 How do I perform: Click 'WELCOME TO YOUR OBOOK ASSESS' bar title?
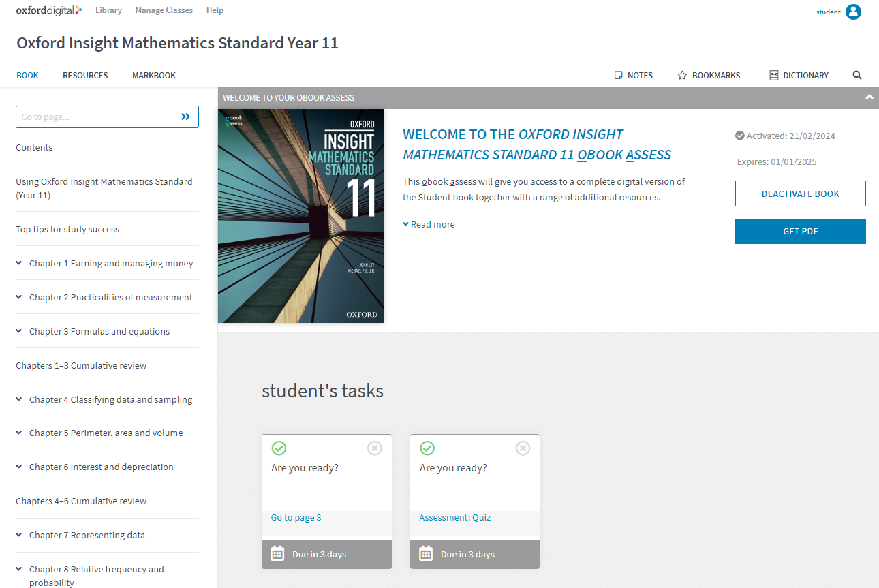click(x=288, y=97)
